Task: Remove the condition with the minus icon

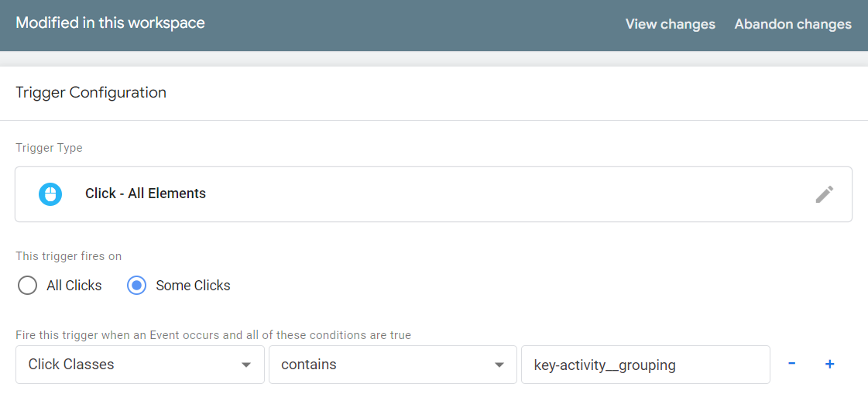Action: pyautogui.click(x=791, y=364)
